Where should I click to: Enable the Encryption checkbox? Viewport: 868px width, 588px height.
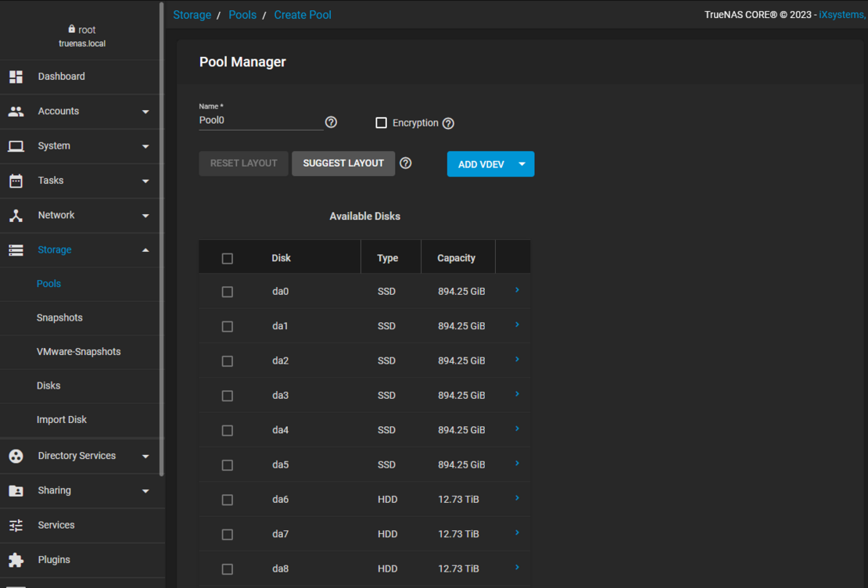coord(382,123)
